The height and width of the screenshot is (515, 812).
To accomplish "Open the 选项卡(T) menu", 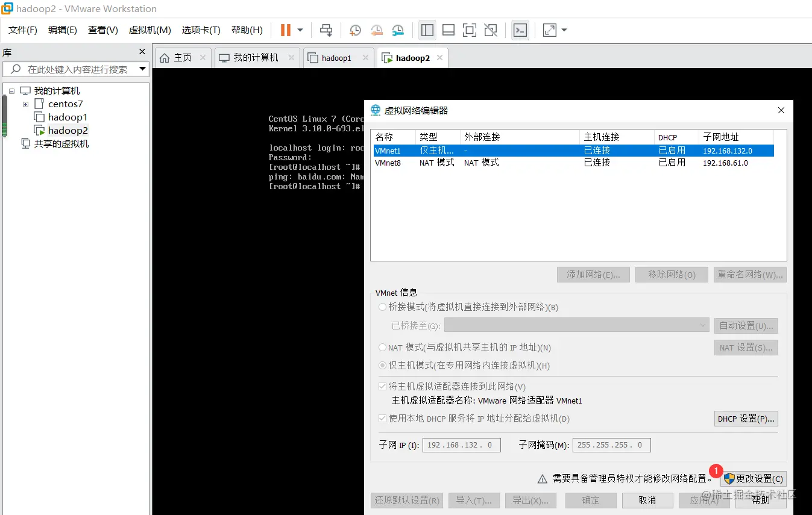I will click(201, 30).
